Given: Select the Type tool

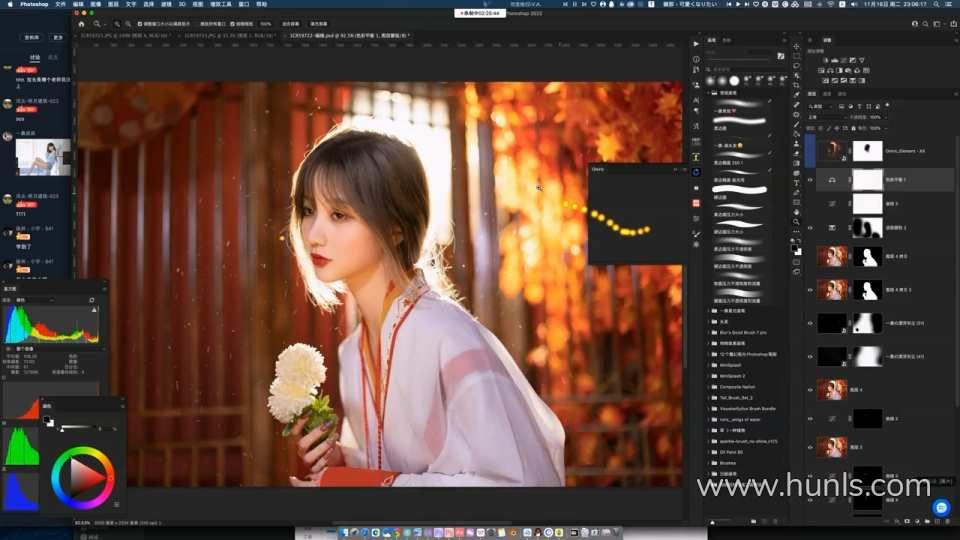Looking at the screenshot, I should [x=796, y=183].
